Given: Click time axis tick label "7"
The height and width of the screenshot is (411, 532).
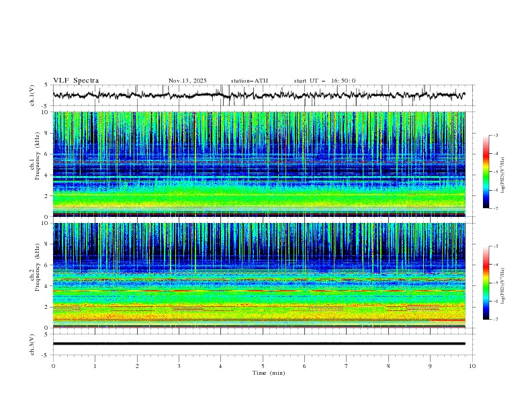Looking at the screenshot, I should point(347,366).
